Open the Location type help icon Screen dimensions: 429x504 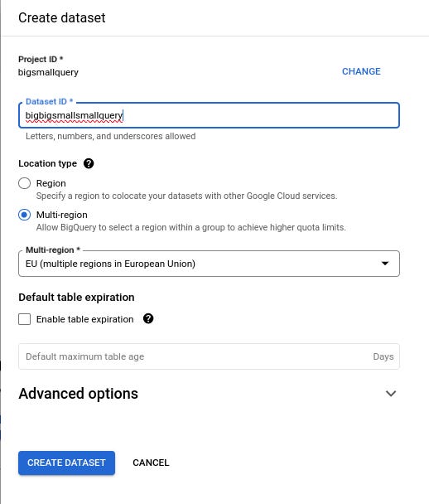[x=89, y=163]
